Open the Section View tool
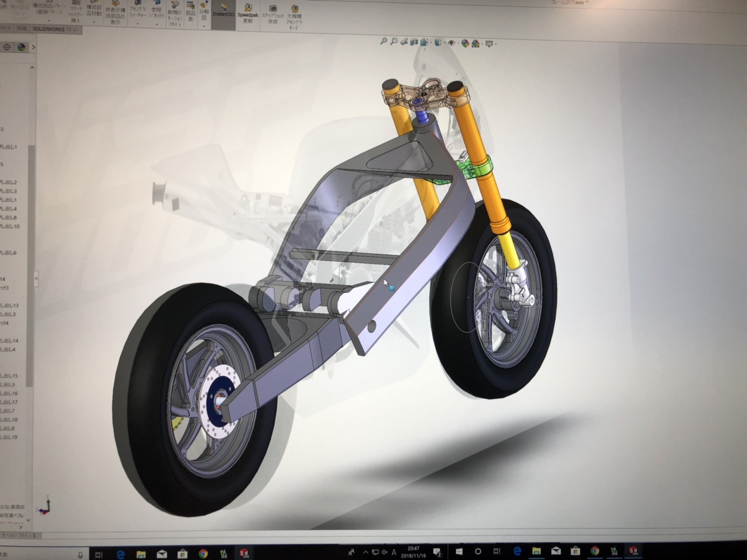This screenshot has height=560, width=747. (x=414, y=42)
